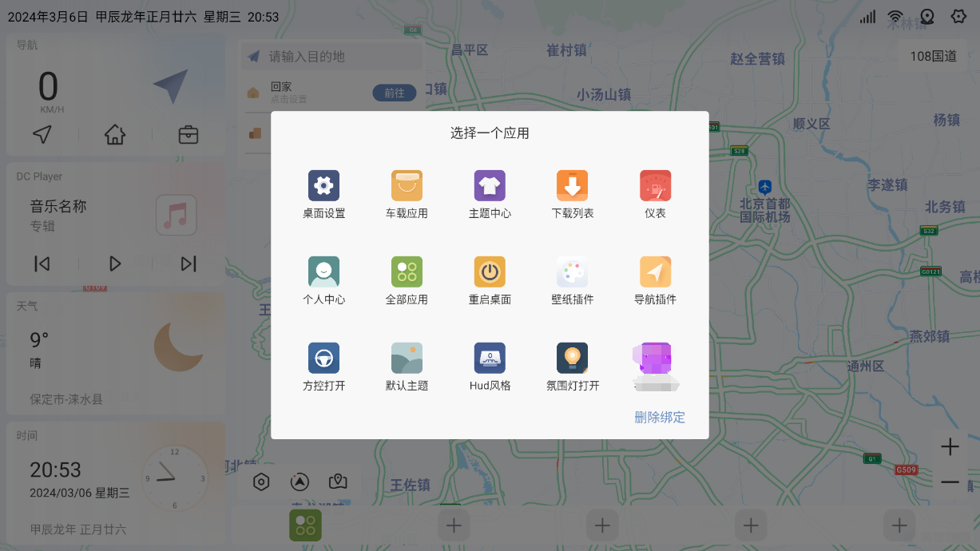Screen dimensions: 980x551
Task: Toggle 方控打开 steering wheel control
Action: point(323,359)
